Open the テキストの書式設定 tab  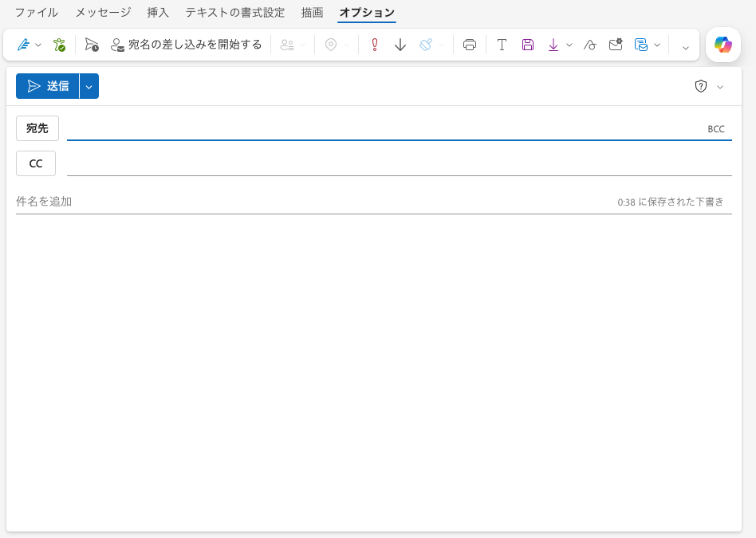235,13
